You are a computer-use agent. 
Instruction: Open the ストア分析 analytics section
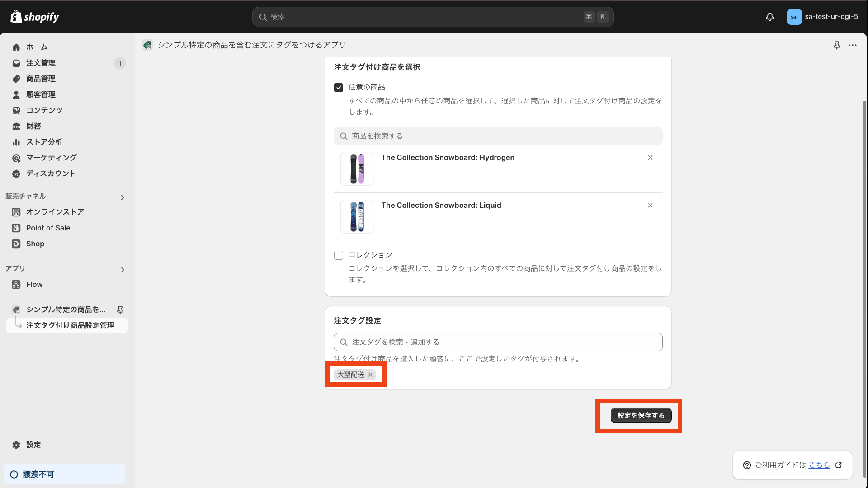(44, 142)
